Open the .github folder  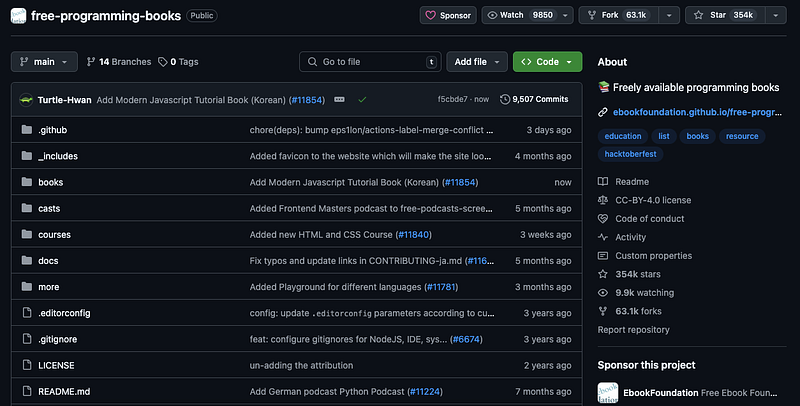[x=53, y=130]
